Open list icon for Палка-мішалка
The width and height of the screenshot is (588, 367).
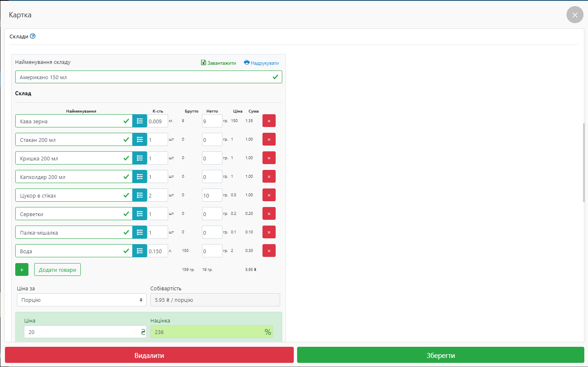pos(140,232)
